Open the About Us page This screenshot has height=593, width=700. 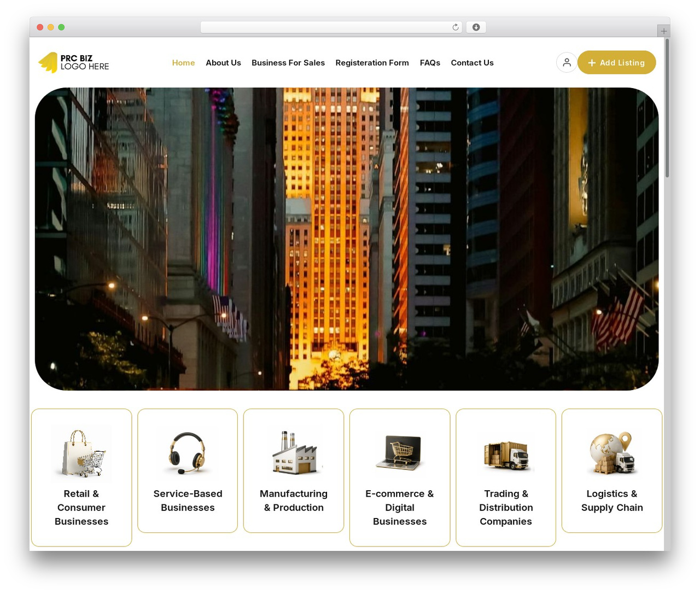click(224, 63)
